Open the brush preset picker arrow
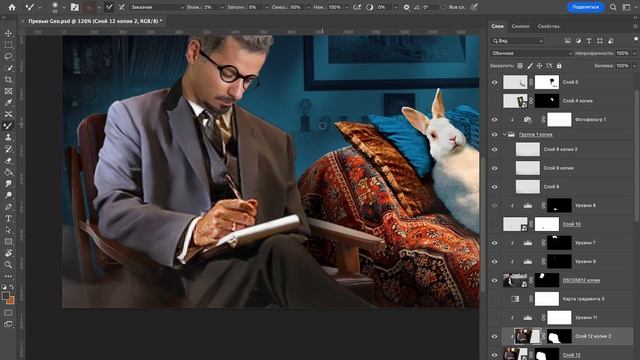 (x=64, y=7)
